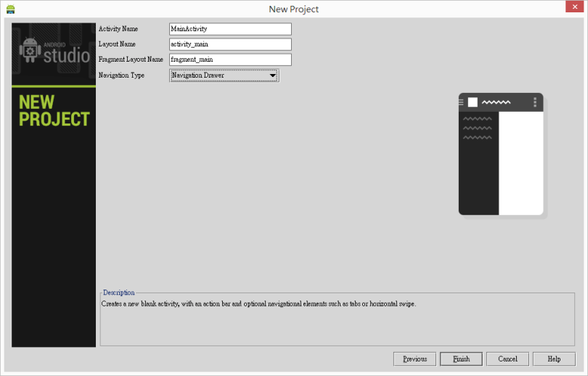Click the Activity Name text field
Image resolution: width=588 pixels, height=376 pixels.
click(x=230, y=29)
